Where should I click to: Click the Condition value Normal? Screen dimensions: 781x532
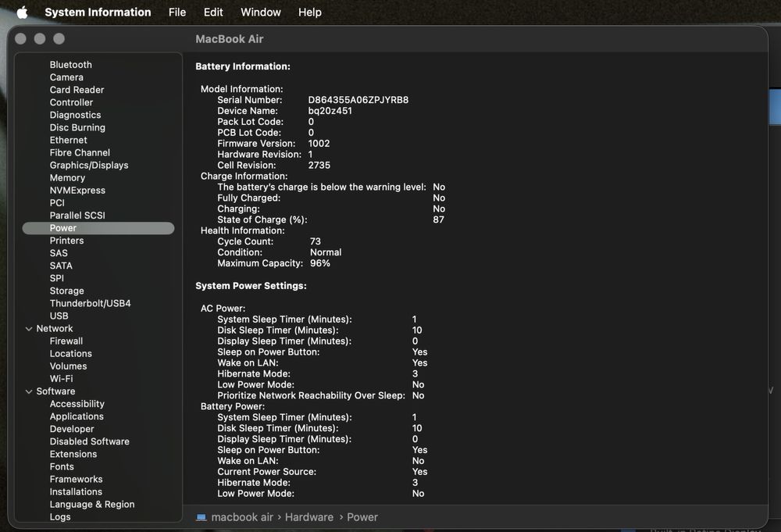click(x=326, y=252)
